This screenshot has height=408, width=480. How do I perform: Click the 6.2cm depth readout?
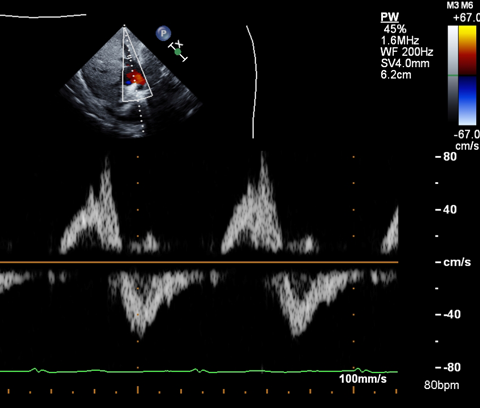pos(396,75)
